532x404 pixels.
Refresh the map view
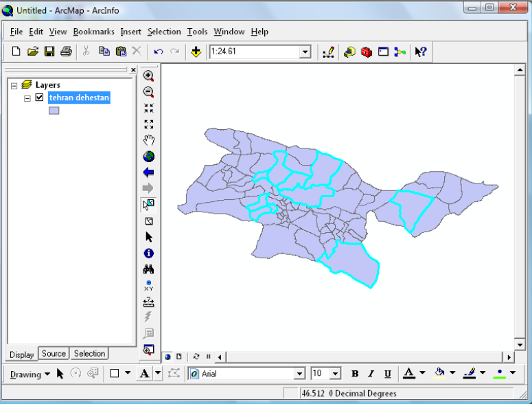pyautogui.click(x=196, y=357)
